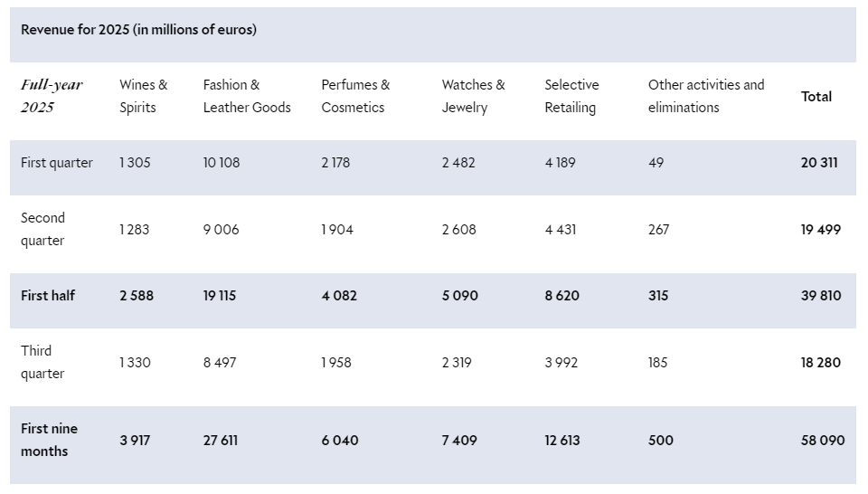Select second quarter Selective Retailing value 4 431
Image resolution: width=868 pixels, height=494 pixels.
tap(561, 230)
